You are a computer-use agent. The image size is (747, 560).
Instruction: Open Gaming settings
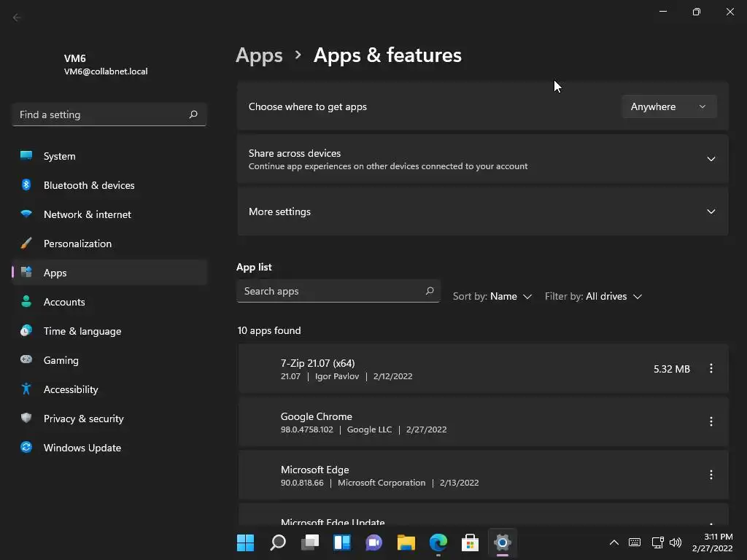click(x=109, y=360)
